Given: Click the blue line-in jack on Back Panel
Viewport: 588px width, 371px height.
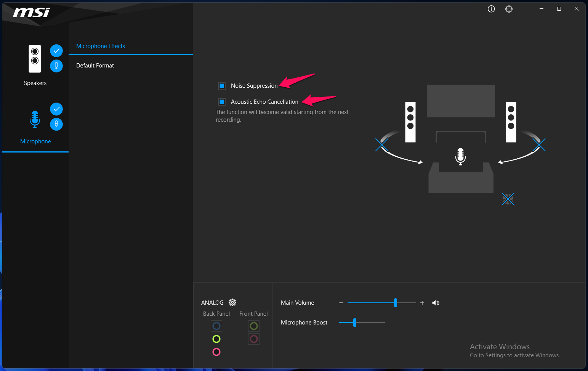Looking at the screenshot, I should pos(216,326).
